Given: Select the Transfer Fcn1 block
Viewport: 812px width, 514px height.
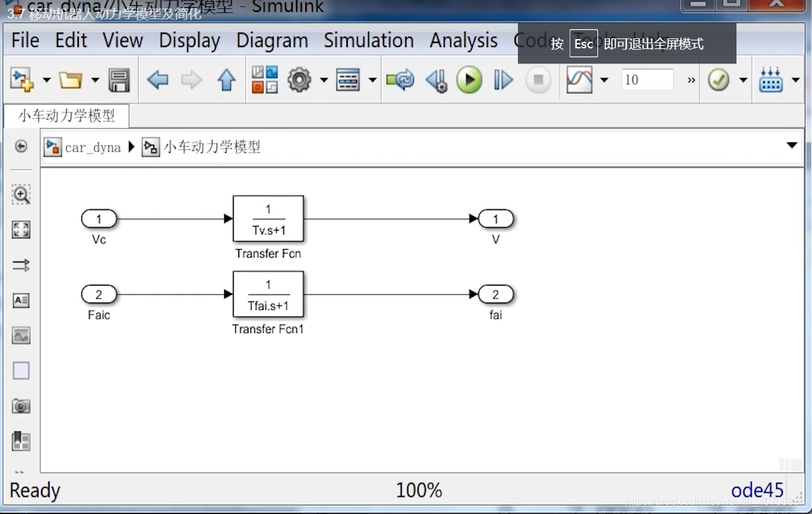Looking at the screenshot, I should tap(268, 294).
